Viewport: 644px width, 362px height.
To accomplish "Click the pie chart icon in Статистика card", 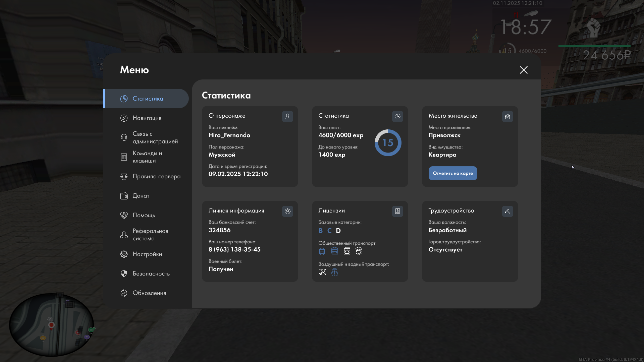I will click(x=397, y=116).
